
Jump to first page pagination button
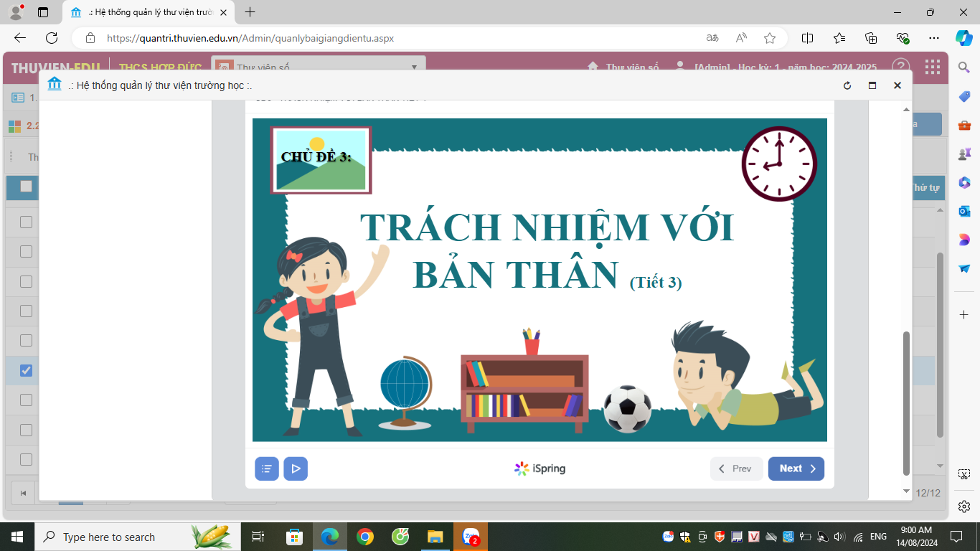pyautogui.click(x=23, y=493)
